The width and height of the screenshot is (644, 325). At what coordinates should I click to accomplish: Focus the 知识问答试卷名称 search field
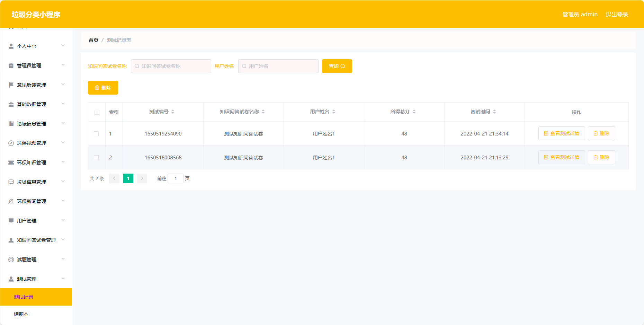[171, 66]
